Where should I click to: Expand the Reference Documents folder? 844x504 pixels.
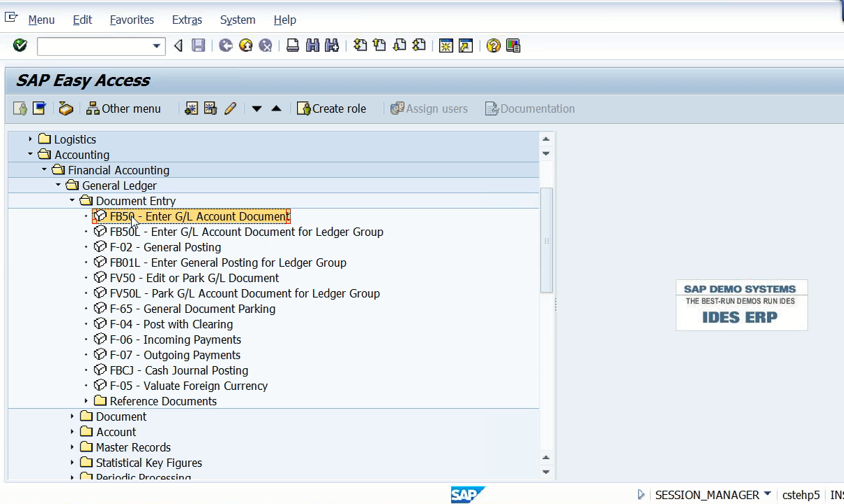pyautogui.click(x=86, y=401)
